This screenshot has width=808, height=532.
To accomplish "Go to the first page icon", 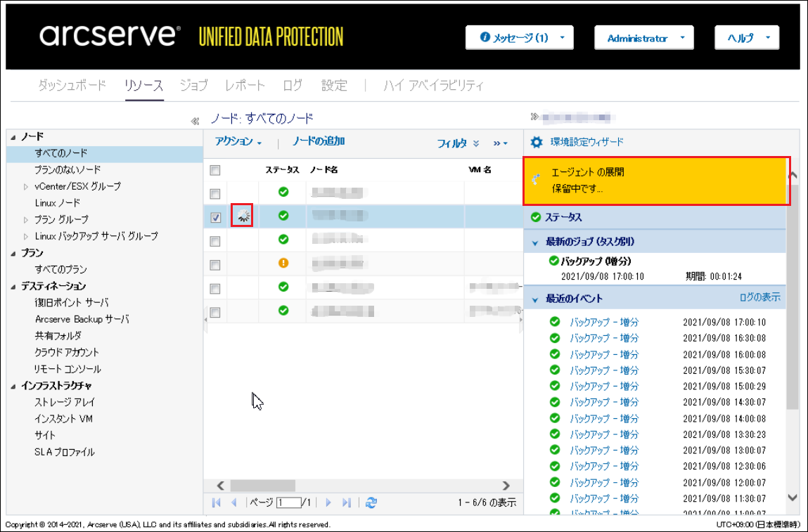I will (217, 502).
